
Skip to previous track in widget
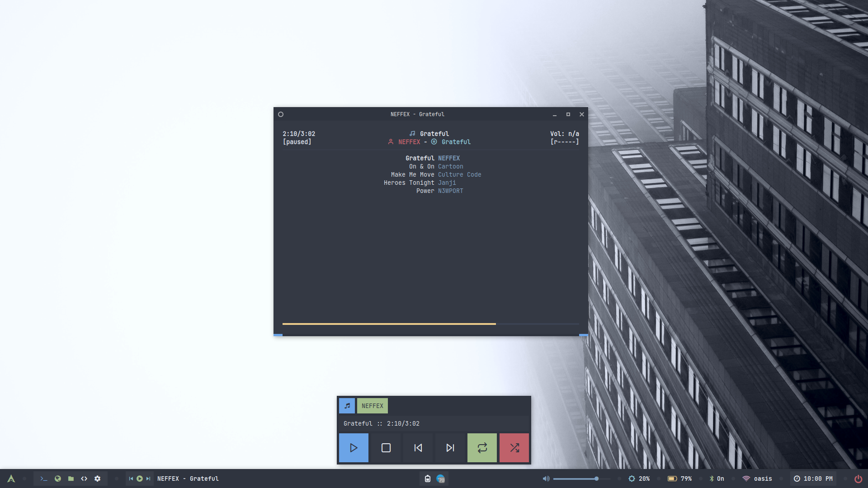pos(418,448)
